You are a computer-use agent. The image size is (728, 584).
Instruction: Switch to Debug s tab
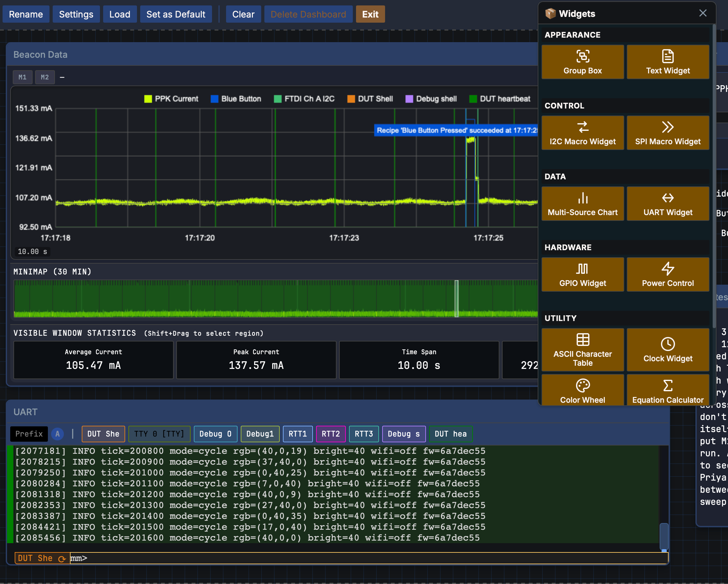tap(404, 434)
